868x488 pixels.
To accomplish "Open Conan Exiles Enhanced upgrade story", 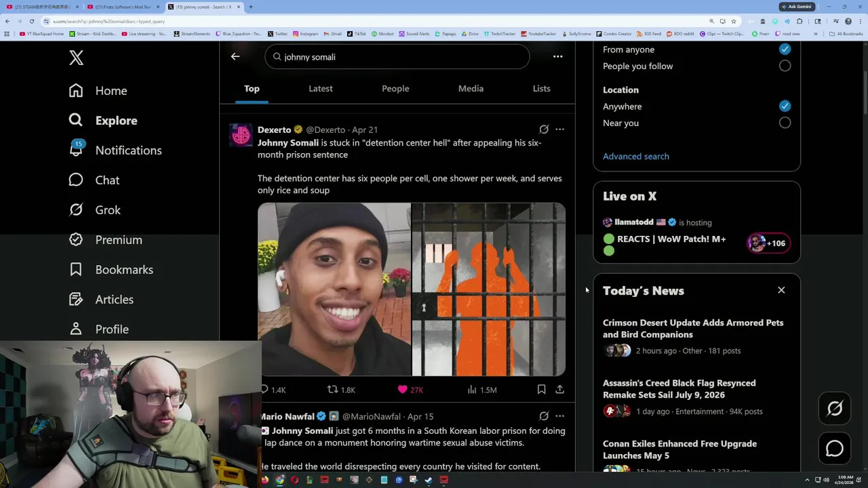I will 679,449.
